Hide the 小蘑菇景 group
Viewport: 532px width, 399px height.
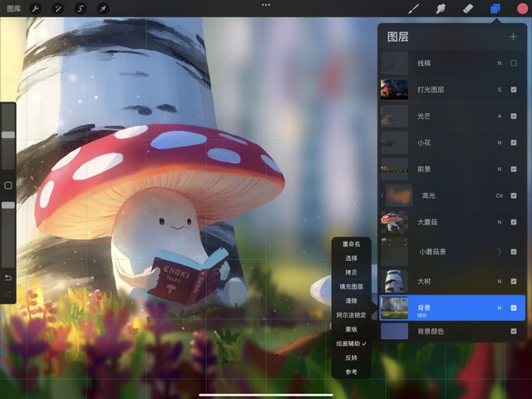pos(514,251)
